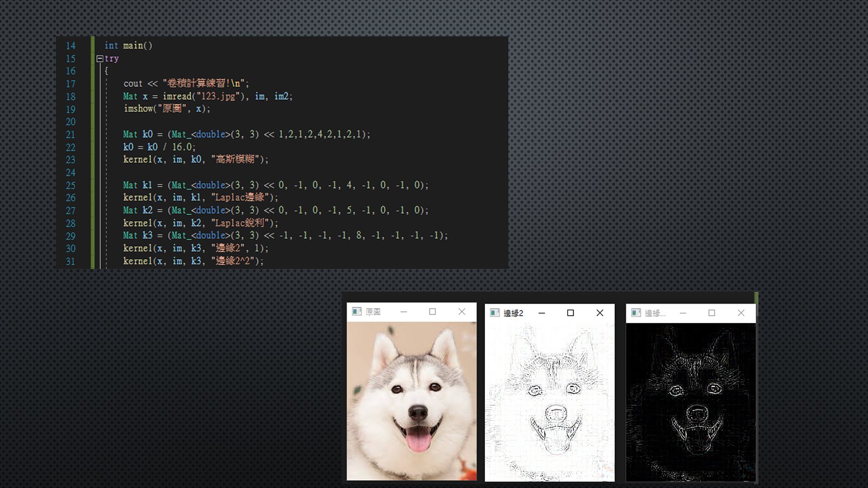Click the 'Mat k3' declaration line

[285, 235]
